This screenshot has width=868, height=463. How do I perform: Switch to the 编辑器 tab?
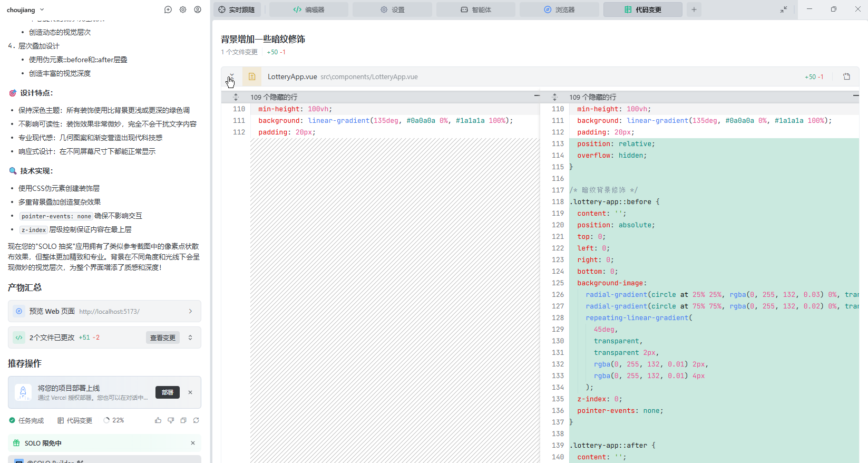point(309,9)
